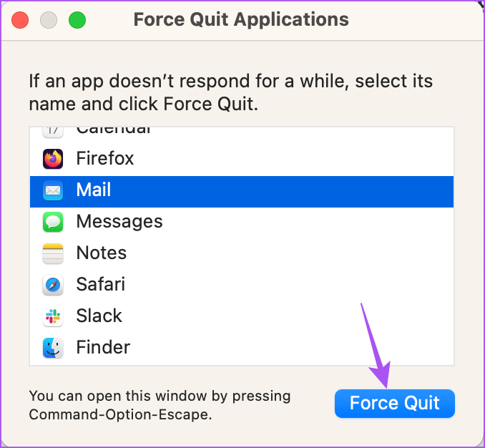485x448 pixels.
Task: Select the Finder name label
Action: 103,348
